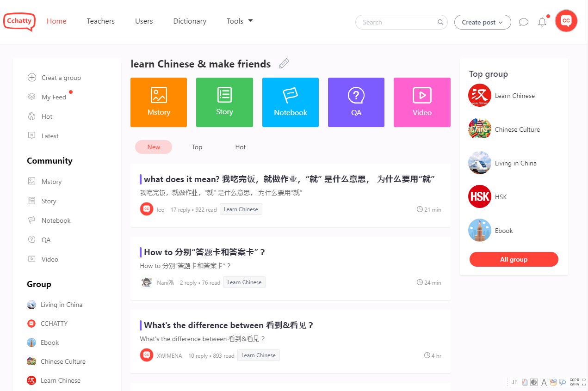Click the pencil icon beside the page title
The image size is (588, 391).
click(x=284, y=63)
